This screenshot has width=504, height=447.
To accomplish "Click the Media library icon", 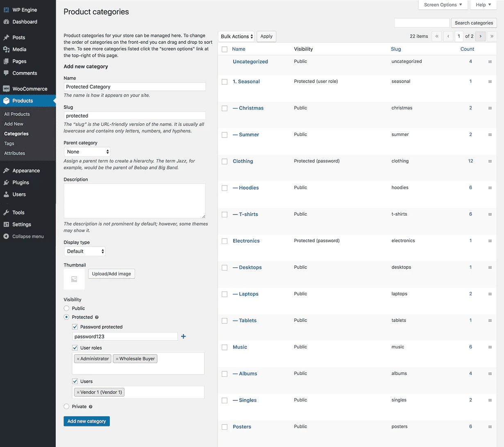I will pyautogui.click(x=6, y=49).
